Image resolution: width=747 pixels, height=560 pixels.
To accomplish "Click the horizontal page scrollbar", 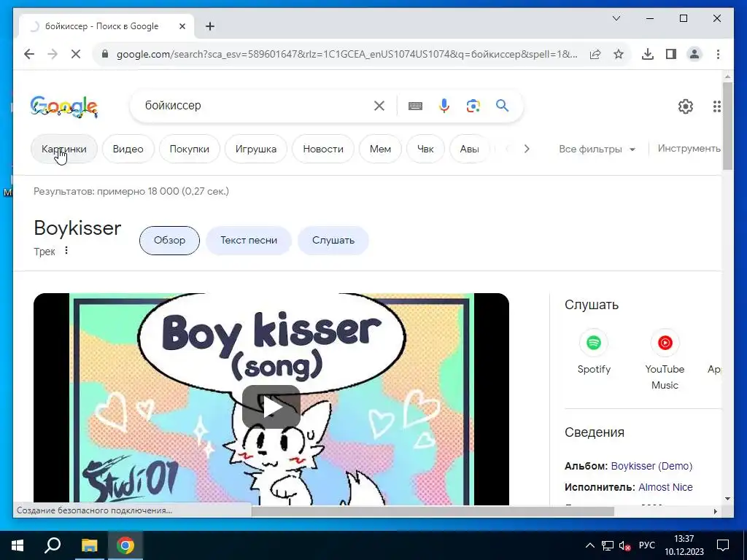I will [433, 511].
